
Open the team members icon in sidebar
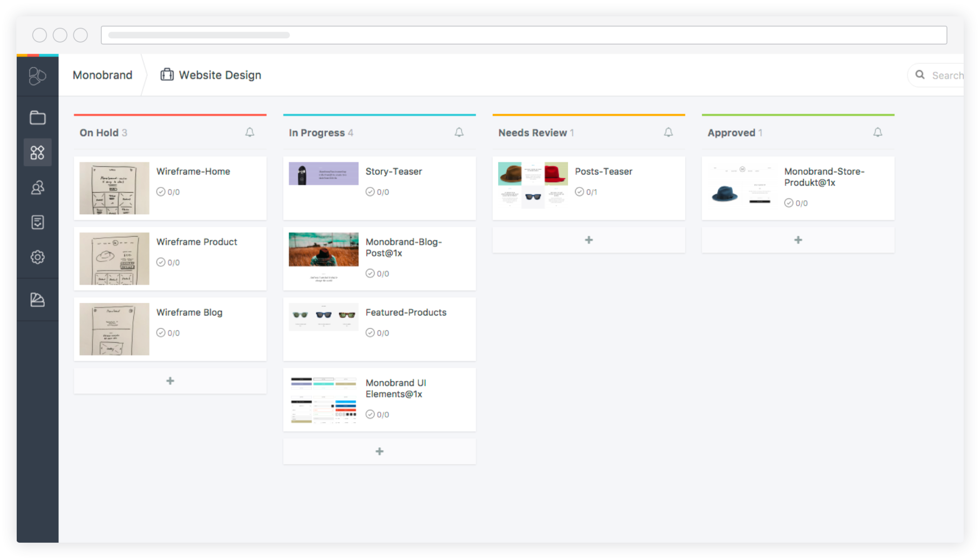coord(37,187)
